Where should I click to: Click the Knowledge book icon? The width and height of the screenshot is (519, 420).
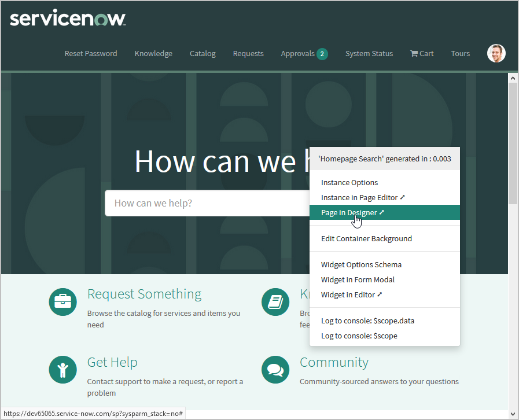click(275, 302)
